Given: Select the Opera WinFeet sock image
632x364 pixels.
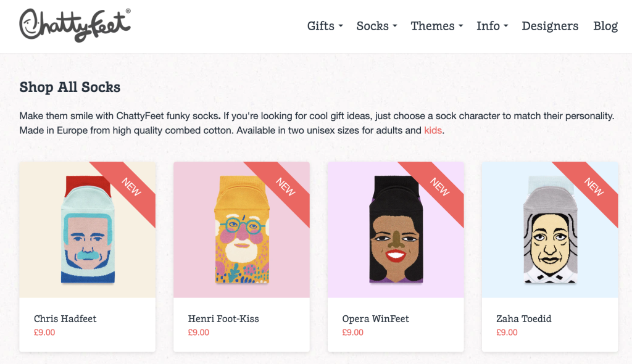Looking at the screenshot, I should (396, 230).
